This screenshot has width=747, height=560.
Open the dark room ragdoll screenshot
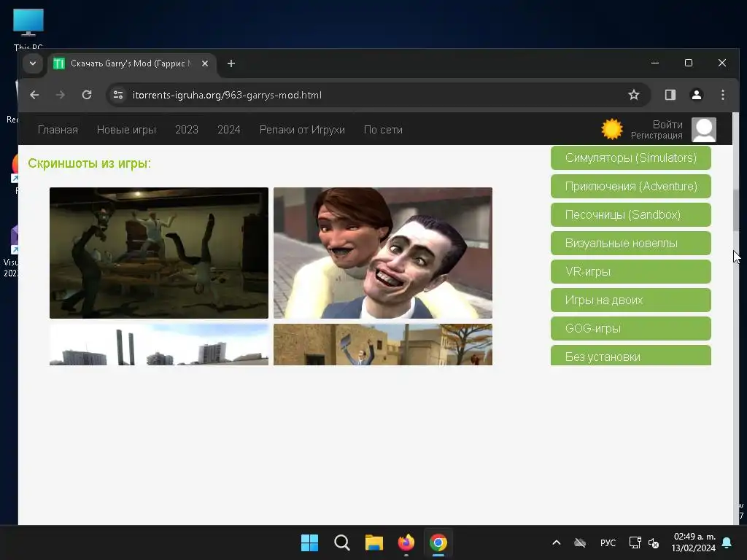158,253
